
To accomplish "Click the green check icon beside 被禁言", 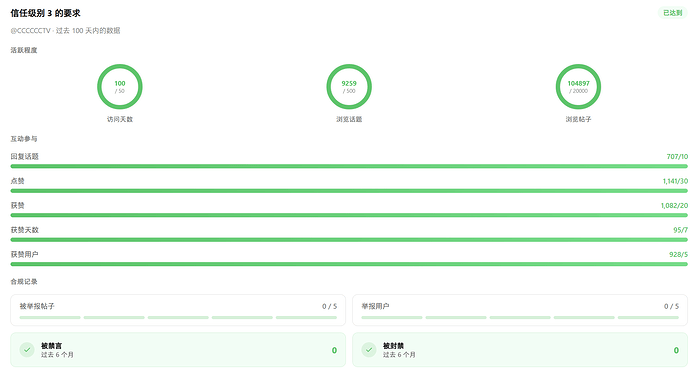I will coord(27,350).
